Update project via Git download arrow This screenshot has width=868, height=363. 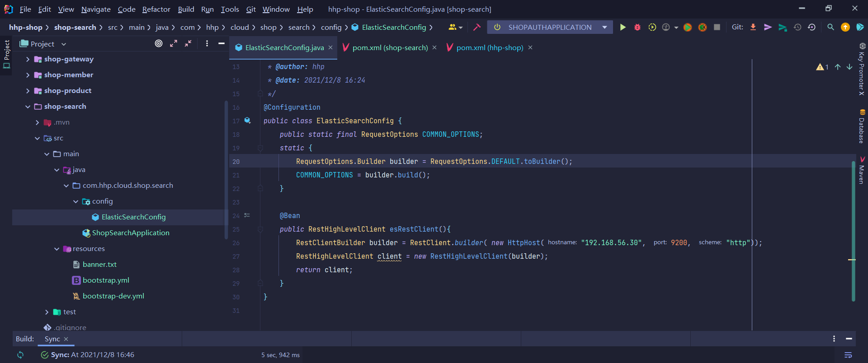[x=753, y=27]
